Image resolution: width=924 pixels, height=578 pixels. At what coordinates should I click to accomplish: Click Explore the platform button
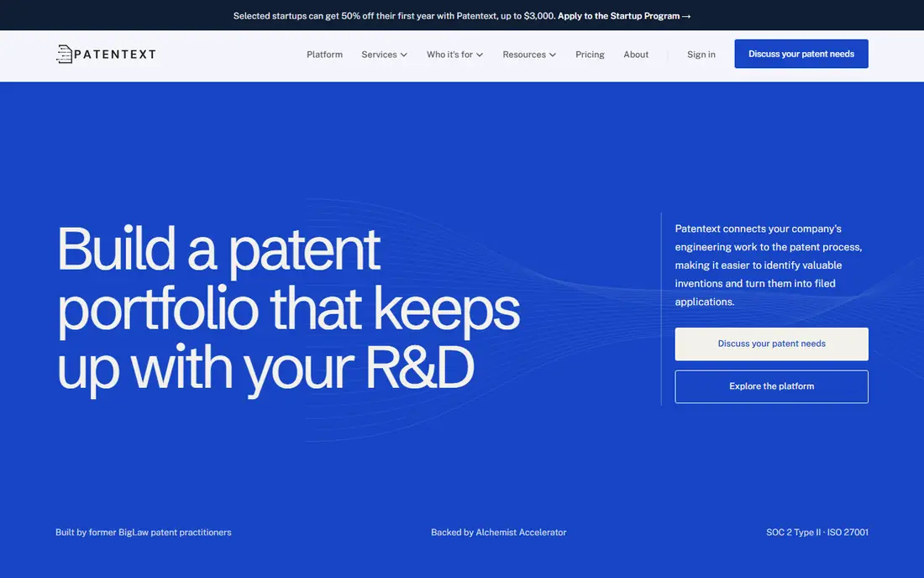[771, 386]
